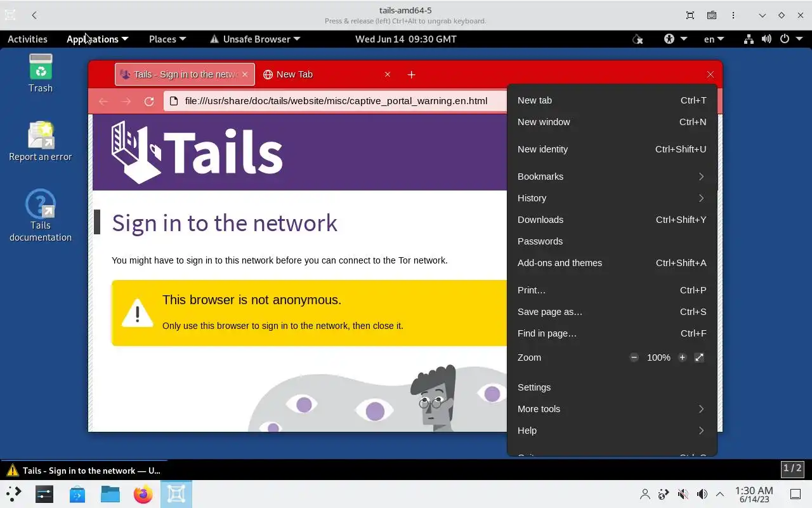Click network wired icon in top bar
812x508 pixels.
(x=749, y=39)
